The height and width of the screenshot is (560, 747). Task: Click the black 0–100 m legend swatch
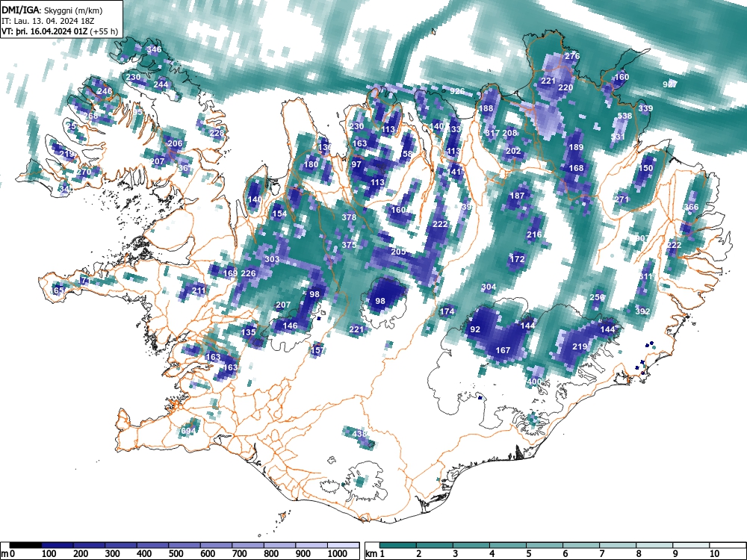tap(25, 545)
